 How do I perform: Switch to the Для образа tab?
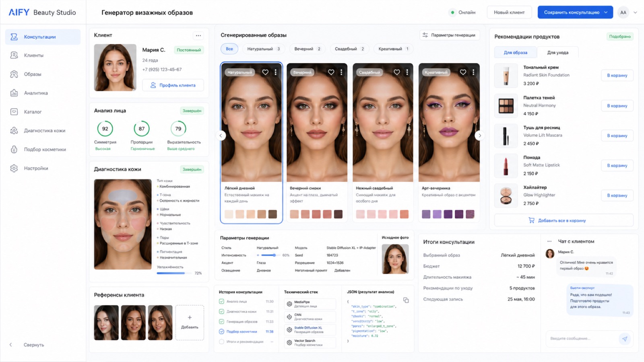(x=516, y=52)
